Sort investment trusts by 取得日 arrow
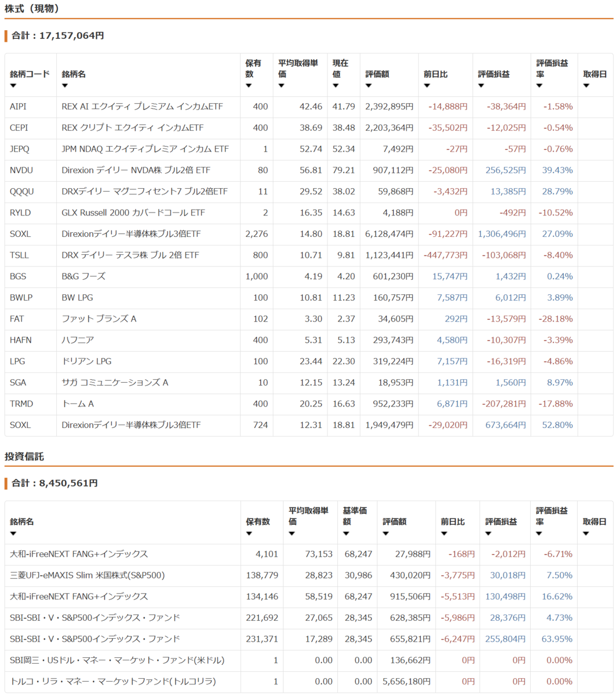Viewport: 616px width, 695px height. 586,534
